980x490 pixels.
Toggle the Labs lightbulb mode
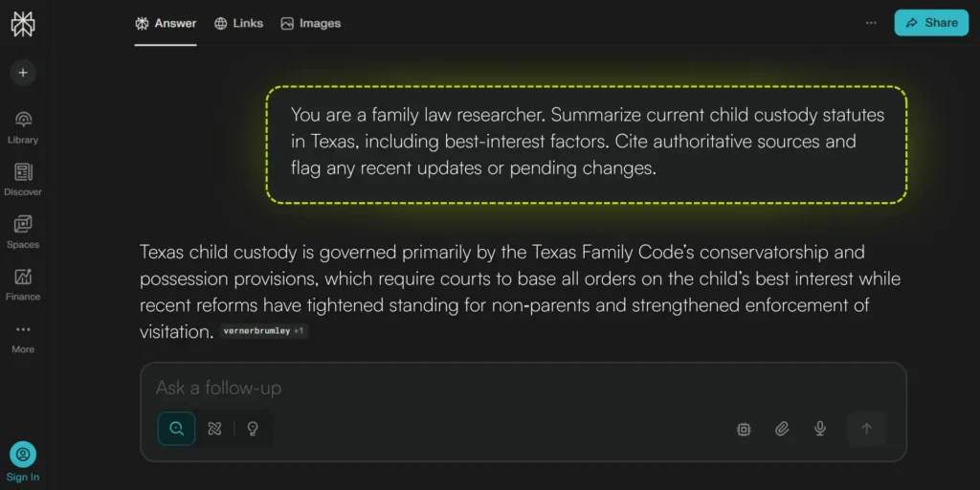253,429
